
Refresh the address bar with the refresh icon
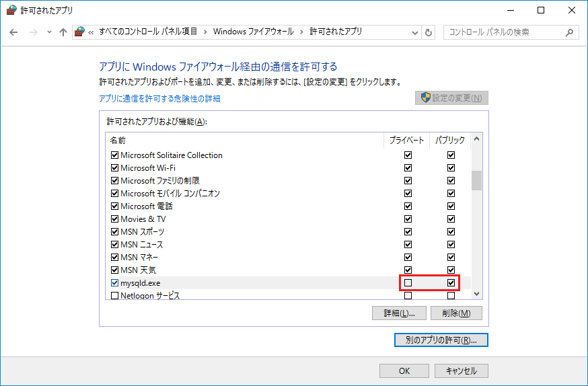pos(429,32)
